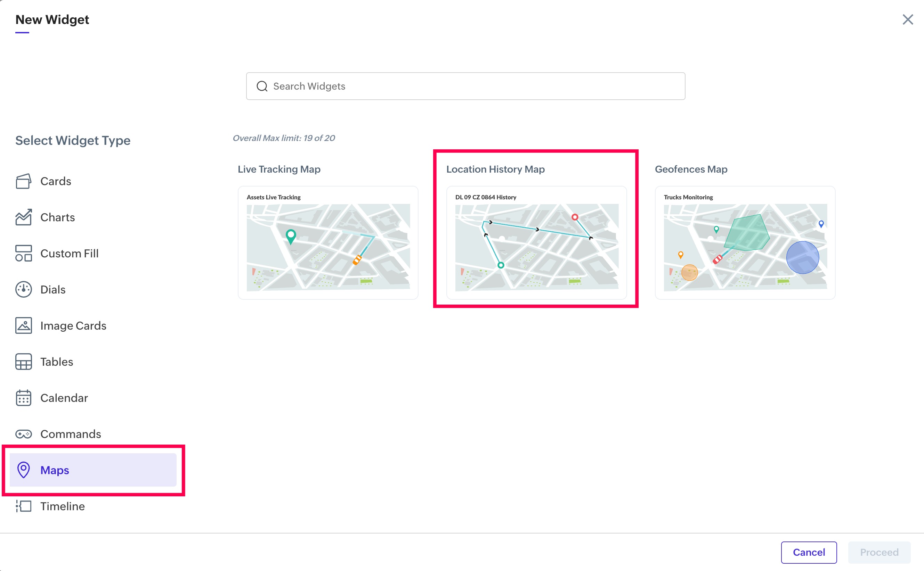The height and width of the screenshot is (571, 924).
Task: Select the Tables grid icon
Action: tap(23, 362)
